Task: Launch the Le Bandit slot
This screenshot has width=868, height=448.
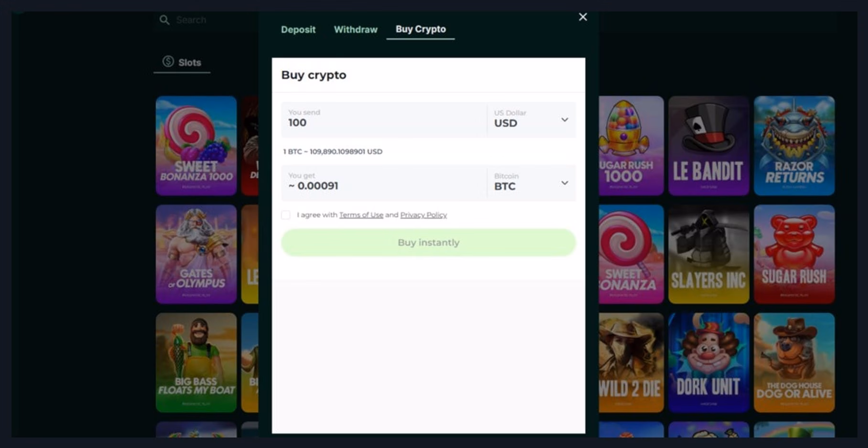Action: coord(708,146)
